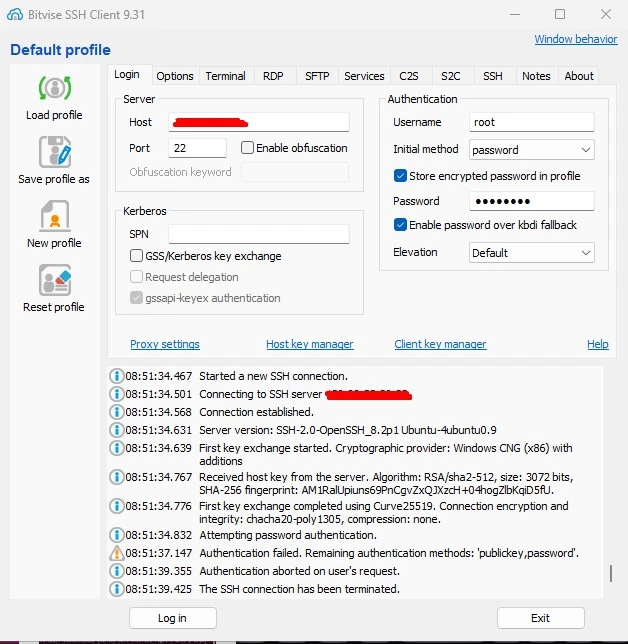Click info icon beside Attempting password authentication
The width and height of the screenshot is (628, 644).
point(116,535)
